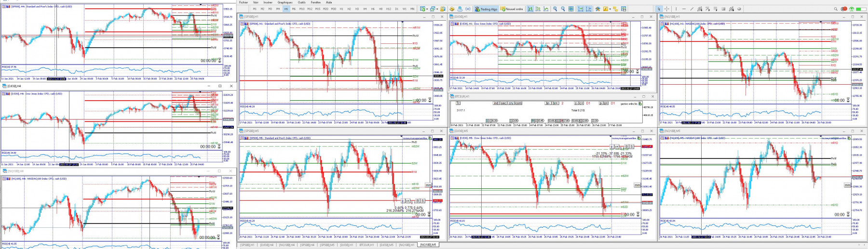The height and width of the screenshot is (249, 868).
Task: Click the Nouvel ordre button
Action: coord(512,9)
